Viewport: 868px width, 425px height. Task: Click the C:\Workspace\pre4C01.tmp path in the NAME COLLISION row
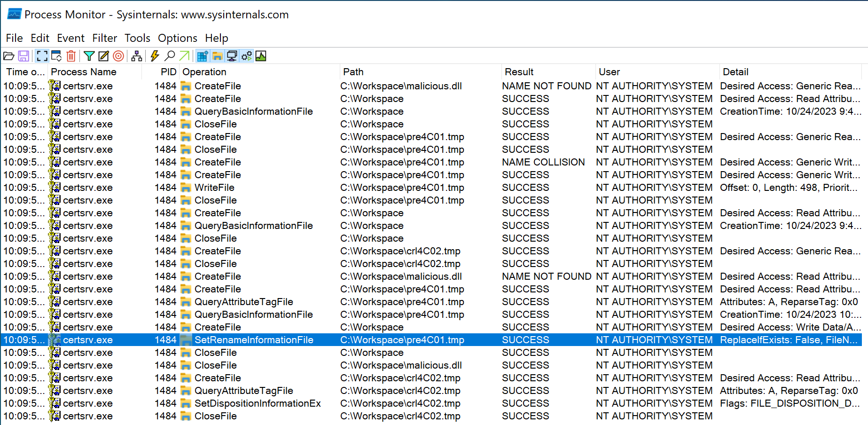pyautogui.click(x=402, y=162)
